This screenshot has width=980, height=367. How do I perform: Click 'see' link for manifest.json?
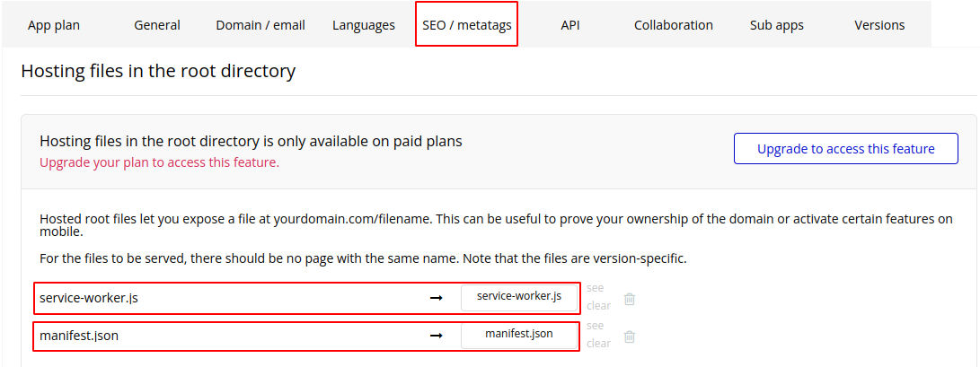click(x=595, y=325)
